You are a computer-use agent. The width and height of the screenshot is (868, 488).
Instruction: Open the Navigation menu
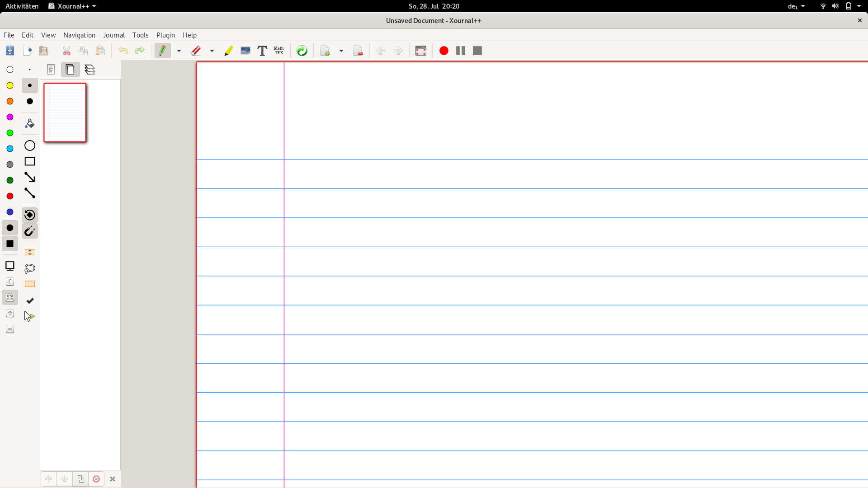coord(79,35)
